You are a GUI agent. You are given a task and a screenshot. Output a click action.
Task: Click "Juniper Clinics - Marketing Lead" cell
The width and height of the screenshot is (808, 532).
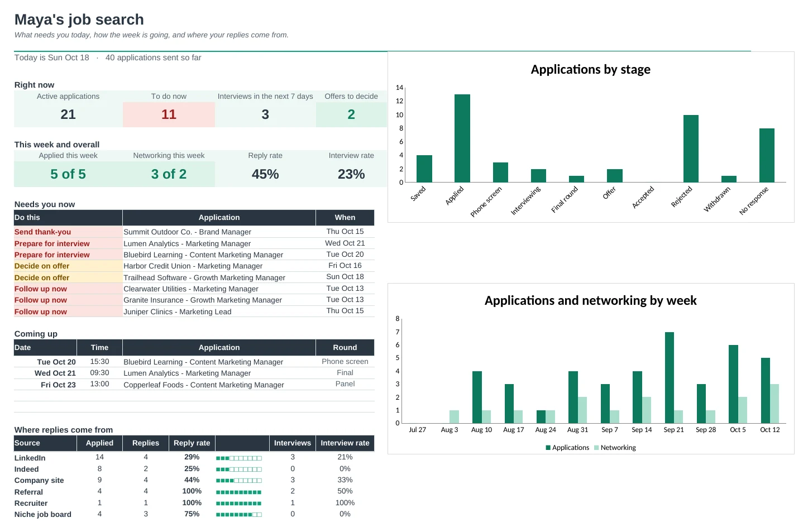click(219, 311)
